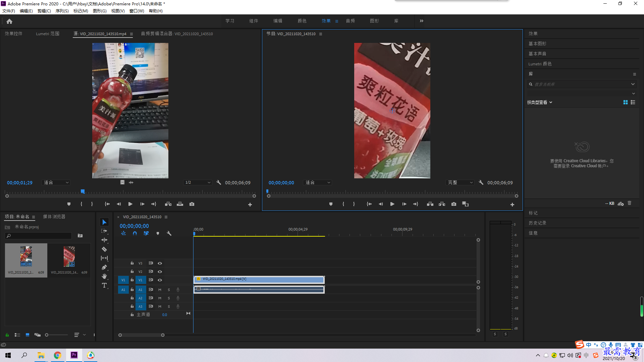Image resolution: width=644 pixels, height=362 pixels.
Task: Click source monitor Overwrite button
Action: 180,204
